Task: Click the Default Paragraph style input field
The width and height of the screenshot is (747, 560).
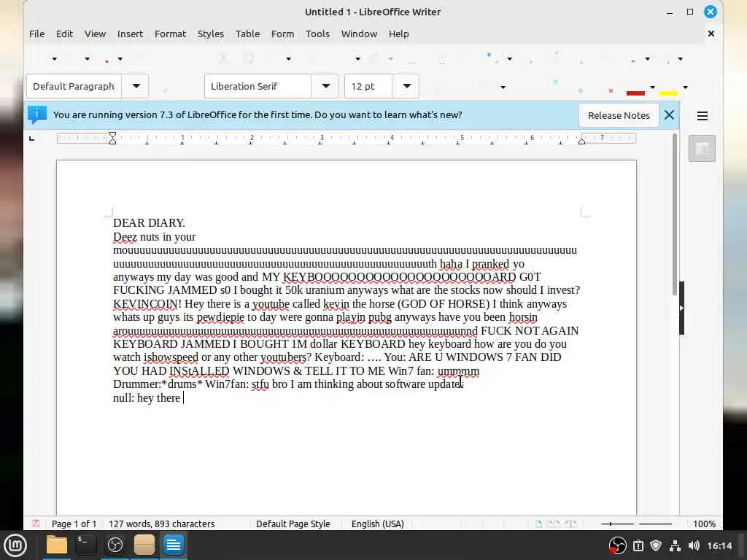Action: pyautogui.click(x=74, y=86)
